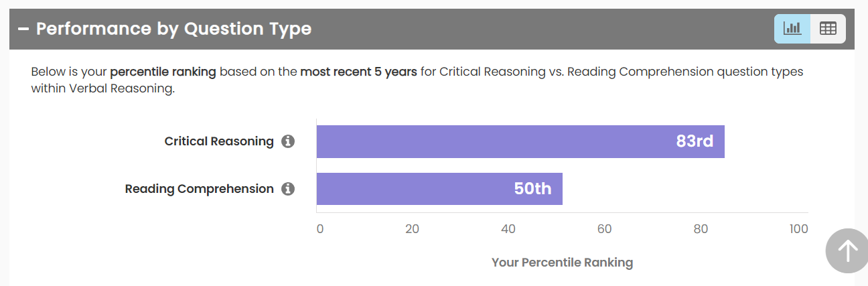The width and height of the screenshot is (868, 286).
Task: Click the Performance by Question Type heading
Action: click(x=173, y=29)
